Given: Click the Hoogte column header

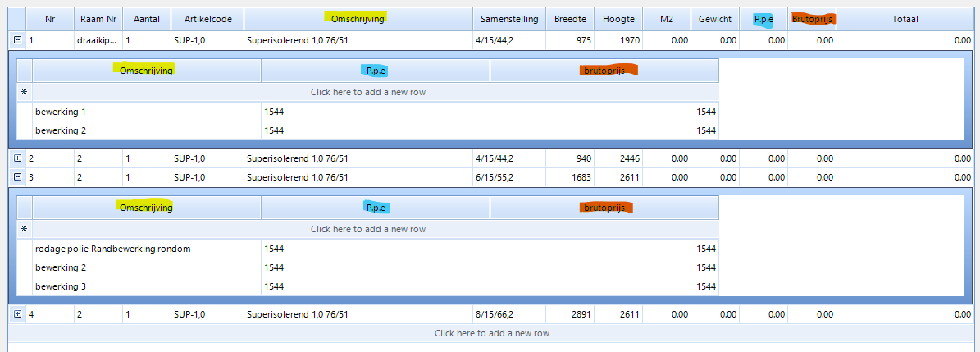Looking at the screenshot, I should [618, 19].
